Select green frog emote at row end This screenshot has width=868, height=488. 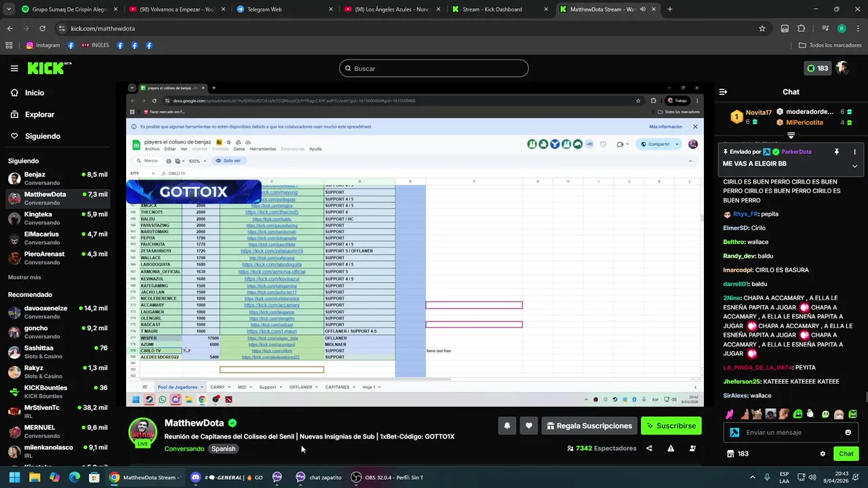click(852, 414)
